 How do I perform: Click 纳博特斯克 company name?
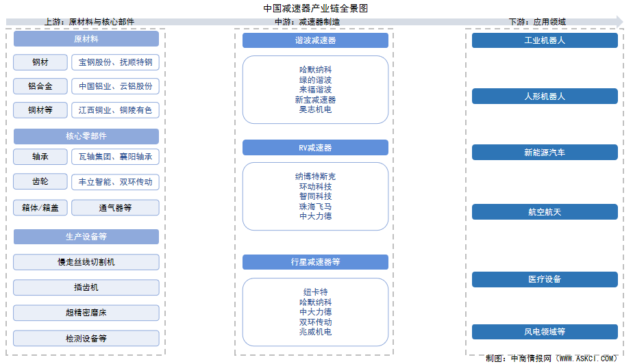(315, 177)
